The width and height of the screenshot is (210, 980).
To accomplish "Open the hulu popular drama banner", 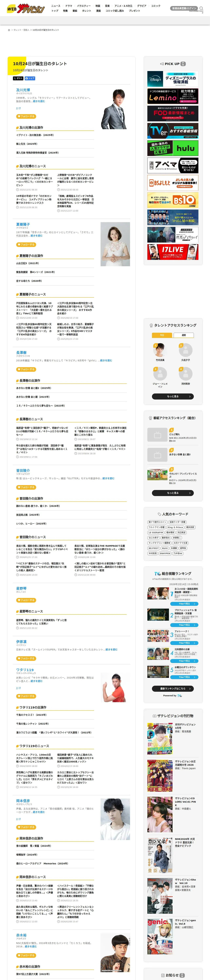I will [173, 148].
